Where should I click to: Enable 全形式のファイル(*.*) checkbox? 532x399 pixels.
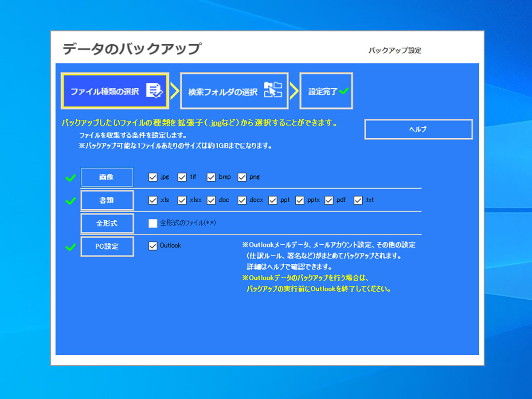click(x=153, y=223)
